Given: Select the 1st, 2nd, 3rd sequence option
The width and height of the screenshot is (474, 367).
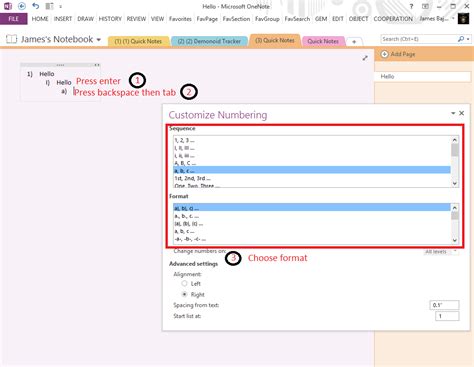Looking at the screenshot, I should click(x=312, y=178).
